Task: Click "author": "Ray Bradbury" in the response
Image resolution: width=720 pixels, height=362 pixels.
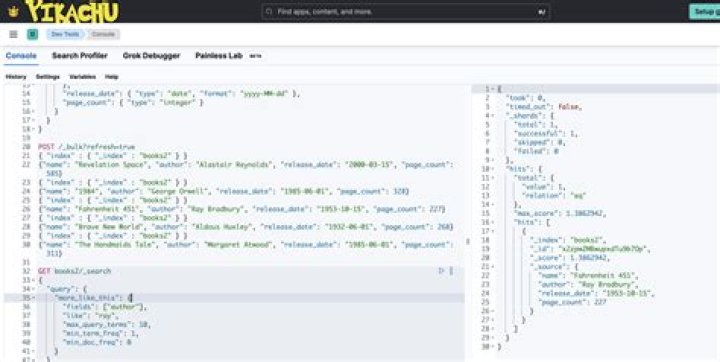Action: [x=590, y=285]
